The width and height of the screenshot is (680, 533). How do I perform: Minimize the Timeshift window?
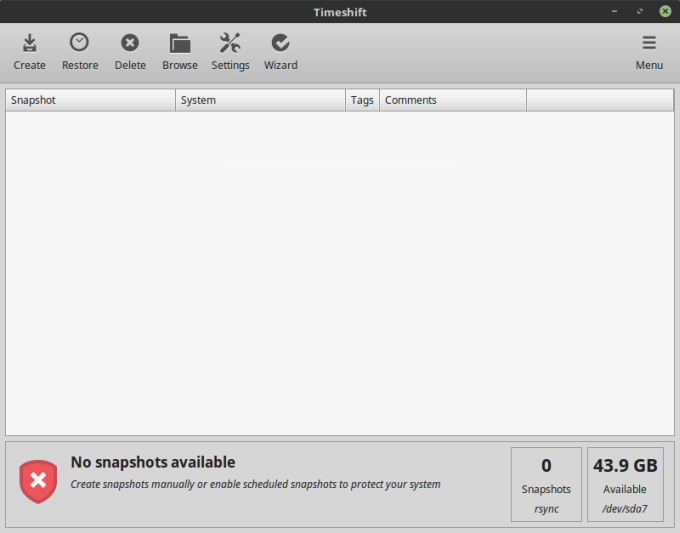616,11
